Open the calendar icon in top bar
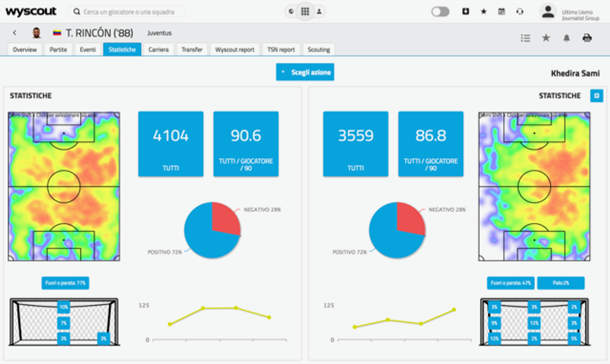 (x=501, y=12)
